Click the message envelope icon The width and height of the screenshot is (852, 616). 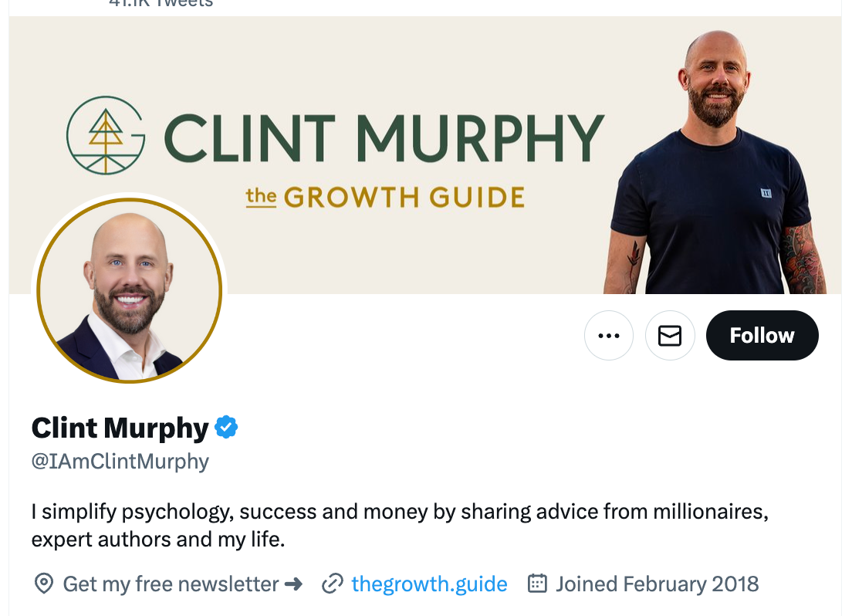click(x=670, y=335)
